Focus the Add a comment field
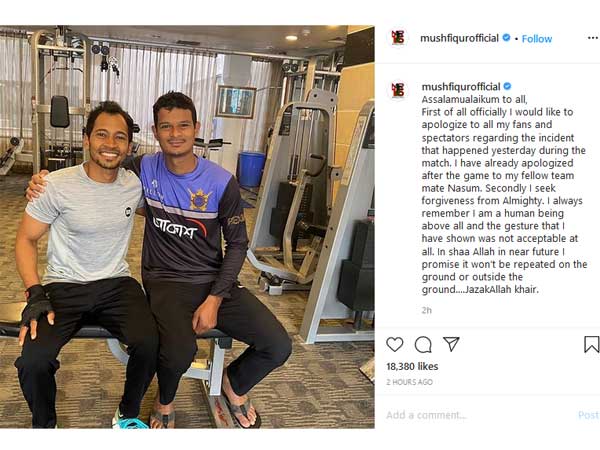 tap(478, 415)
